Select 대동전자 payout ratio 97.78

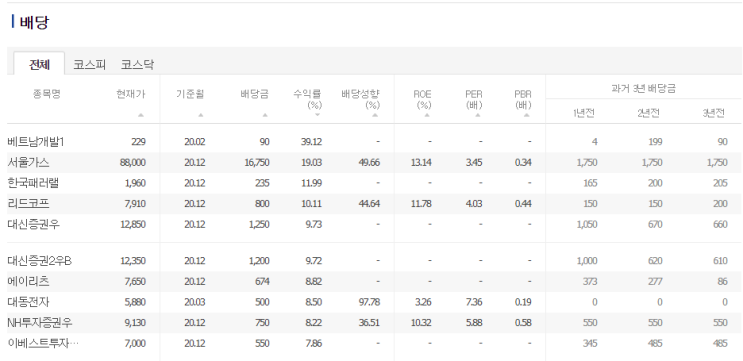point(369,302)
